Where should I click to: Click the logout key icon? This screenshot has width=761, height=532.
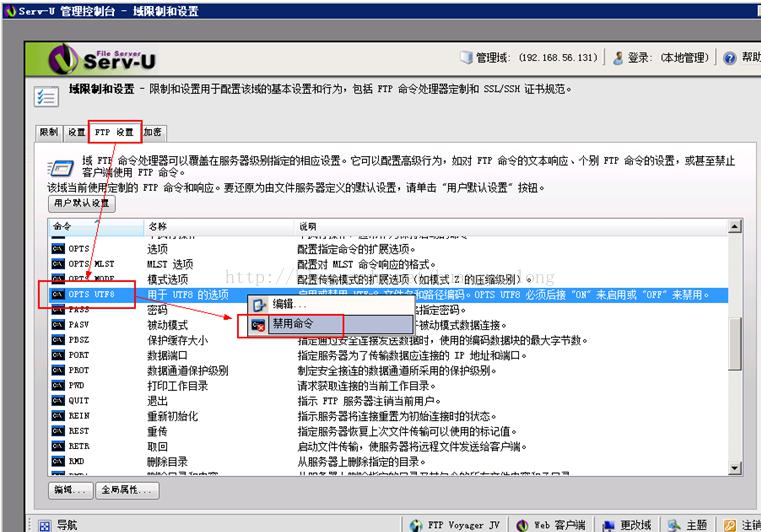coord(730,525)
